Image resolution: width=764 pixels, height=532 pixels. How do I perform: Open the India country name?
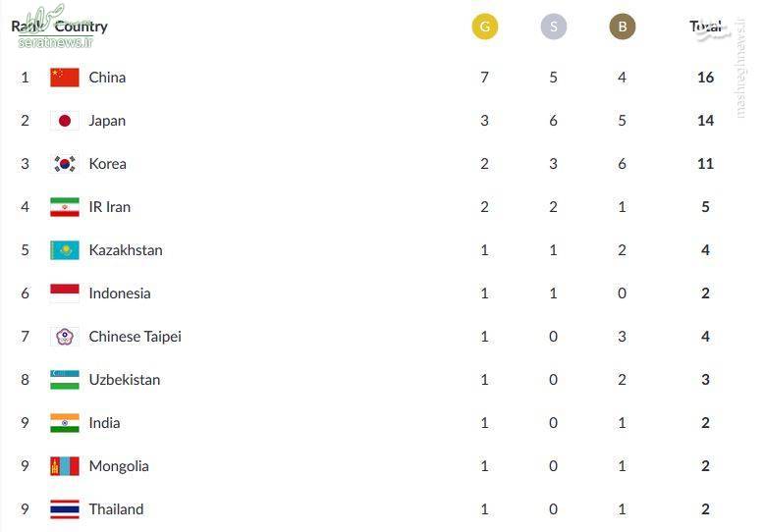point(104,423)
